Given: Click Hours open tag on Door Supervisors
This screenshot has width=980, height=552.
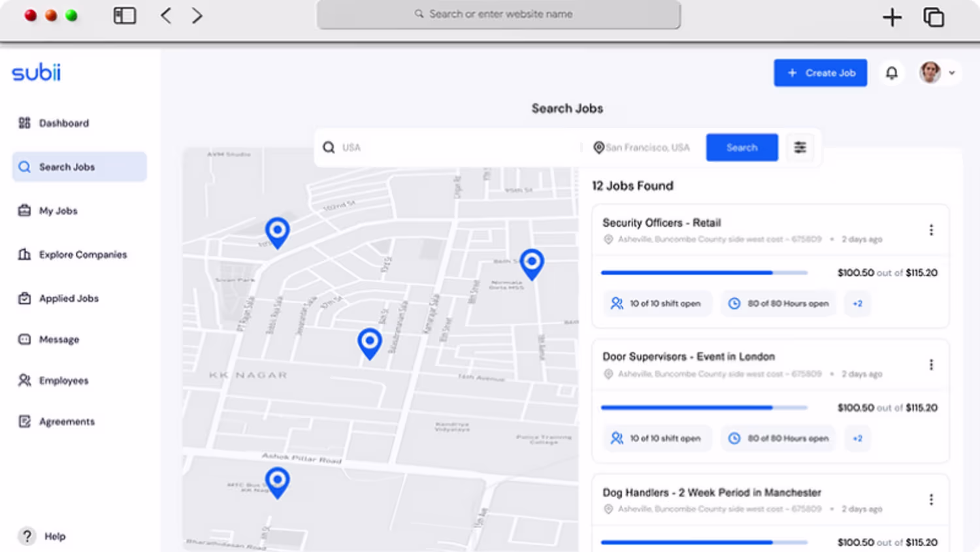Looking at the screenshot, I should point(779,438).
